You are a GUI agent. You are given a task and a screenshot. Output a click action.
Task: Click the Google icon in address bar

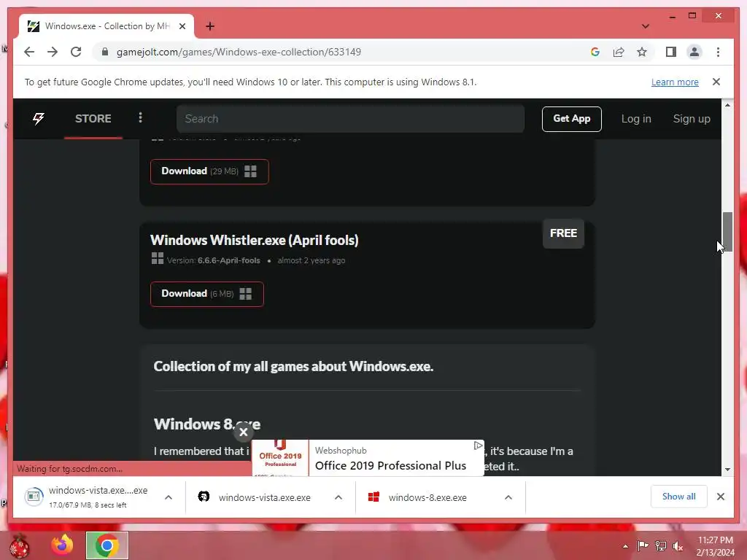(x=595, y=52)
